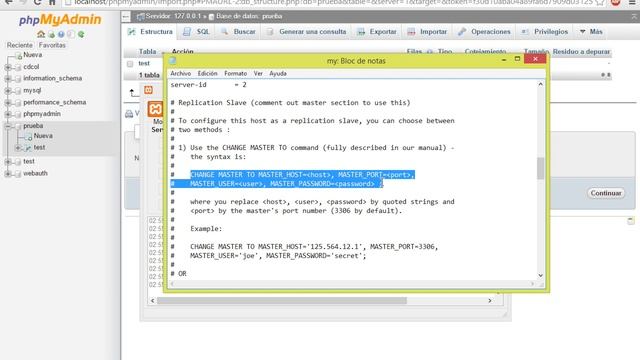Open the Más dropdown tab
640x360 pixels.
pos(591,32)
